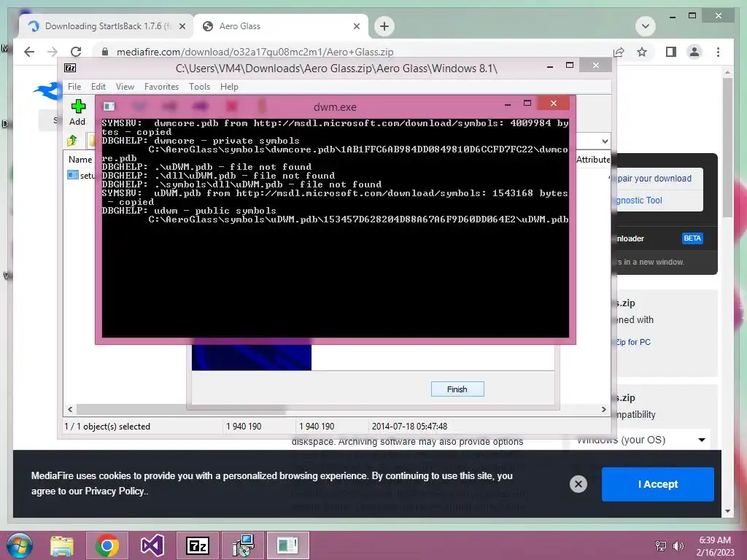Open 7-Zip Favorites menu

(161, 87)
